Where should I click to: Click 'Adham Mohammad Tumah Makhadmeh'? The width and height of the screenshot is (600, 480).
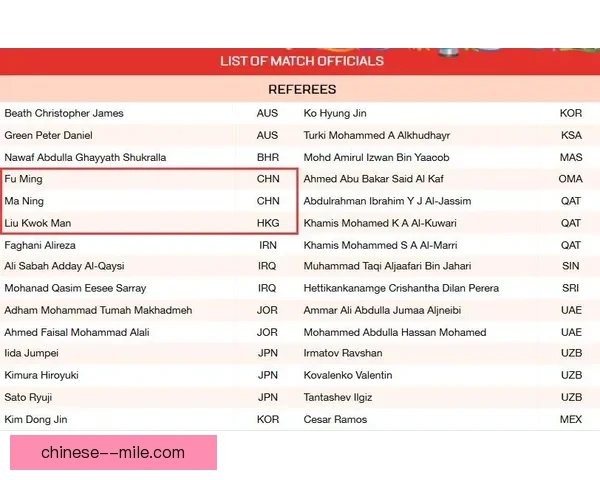point(98,310)
